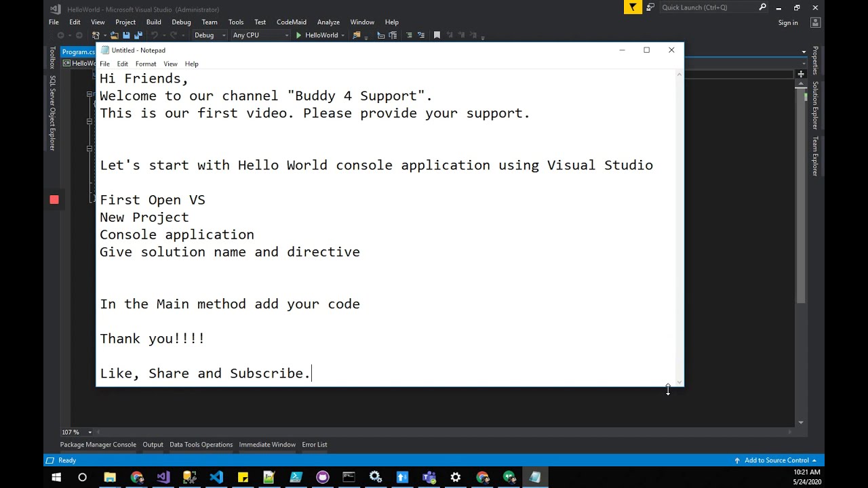Screen dimensions: 868x488
Task: Expand the New Project icon dropdown arrow
Action: point(105,35)
